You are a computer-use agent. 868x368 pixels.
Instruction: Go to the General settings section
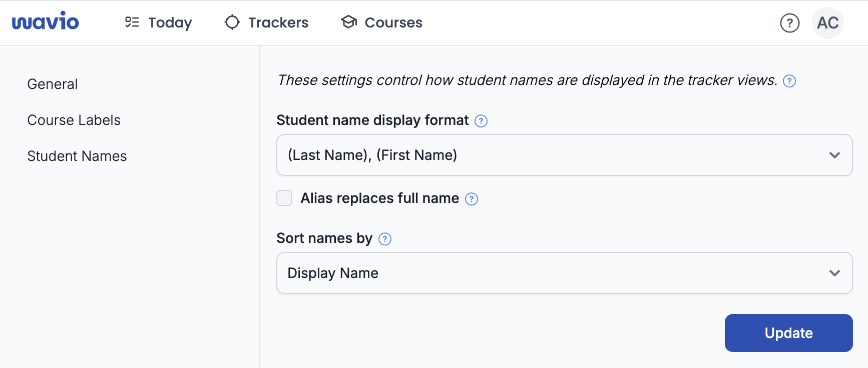click(53, 84)
